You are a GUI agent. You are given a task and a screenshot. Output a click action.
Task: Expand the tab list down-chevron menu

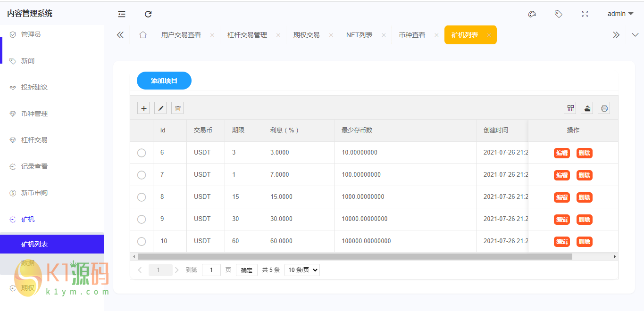tap(635, 35)
